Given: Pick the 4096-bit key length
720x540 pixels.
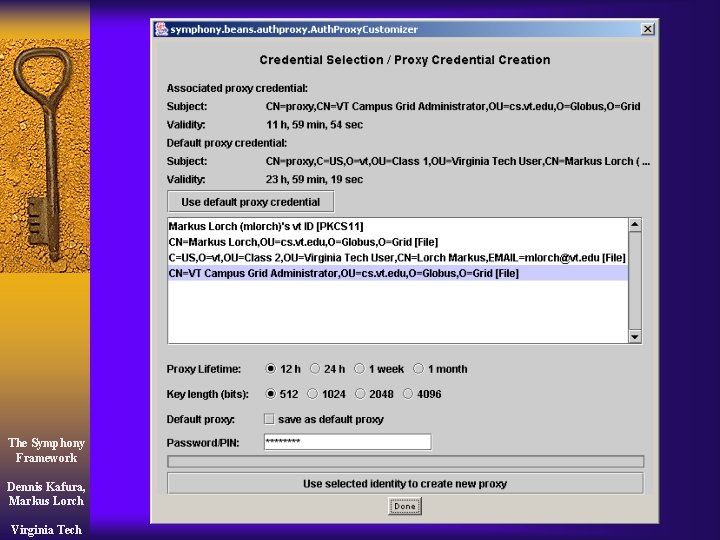Looking at the screenshot, I should (408, 394).
